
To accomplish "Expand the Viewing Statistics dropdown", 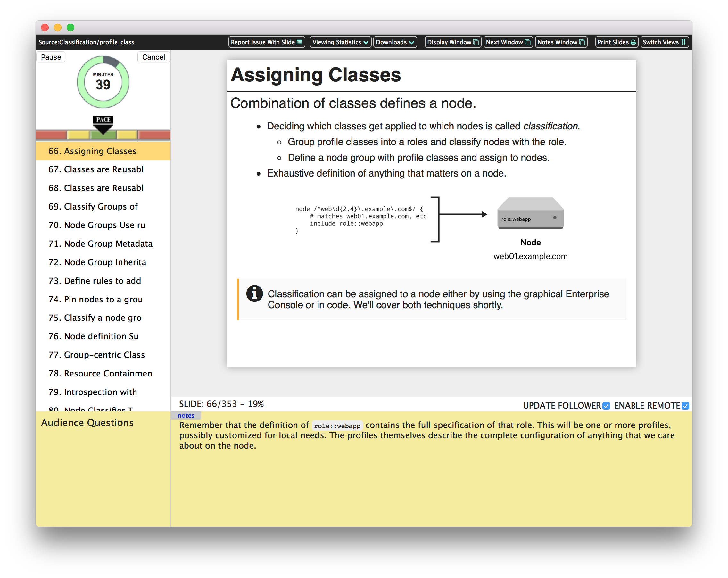I will pyautogui.click(x=340, y=42).
